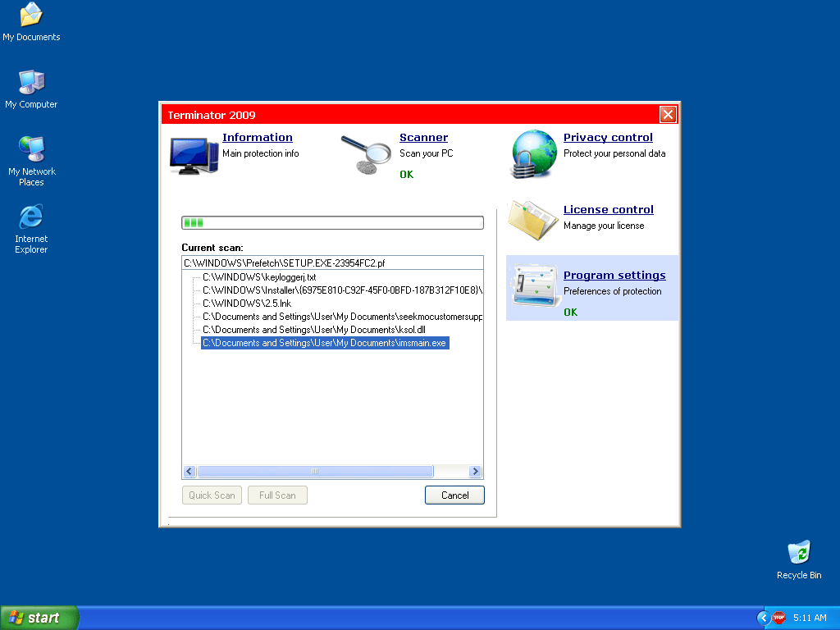Click the License control folder icon

click(532, 219)
